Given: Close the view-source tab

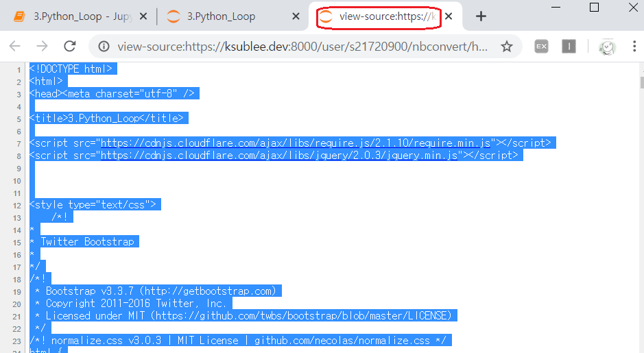Looking at the screenshot, I should [449, 16].
